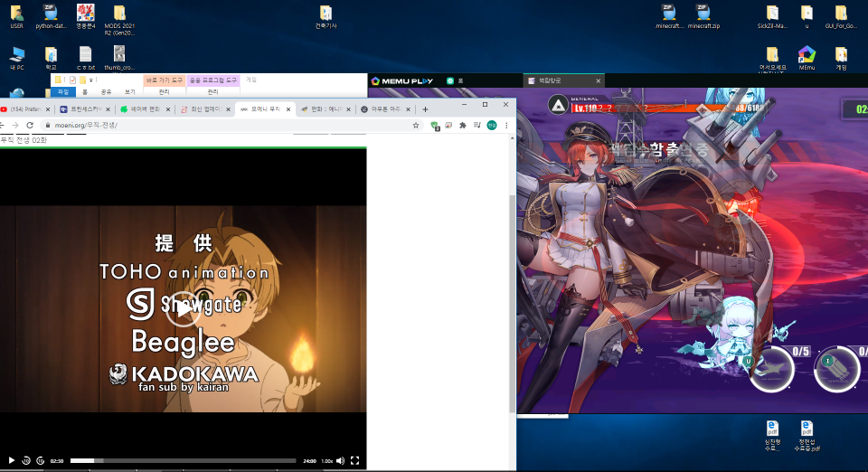Play the video with the bottom-left play button
The height and width of the screenshot is (472, 868).
tap(11, 461)
